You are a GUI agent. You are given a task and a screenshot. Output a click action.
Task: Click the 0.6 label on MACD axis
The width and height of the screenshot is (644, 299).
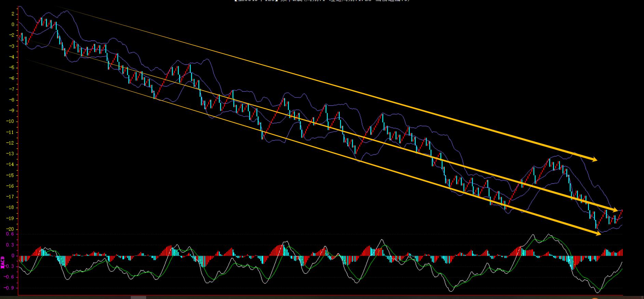pyautogui.click(x=11, y=234)
